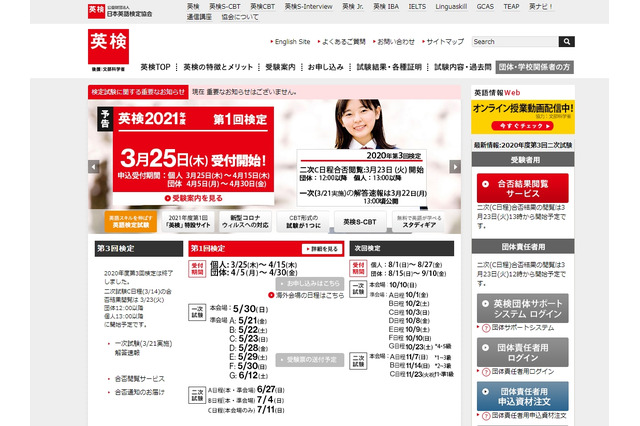The width and height of the screenshot is (640, 426).
Task: Select スタディギア banner tab
Action: (x=419, y=222)
